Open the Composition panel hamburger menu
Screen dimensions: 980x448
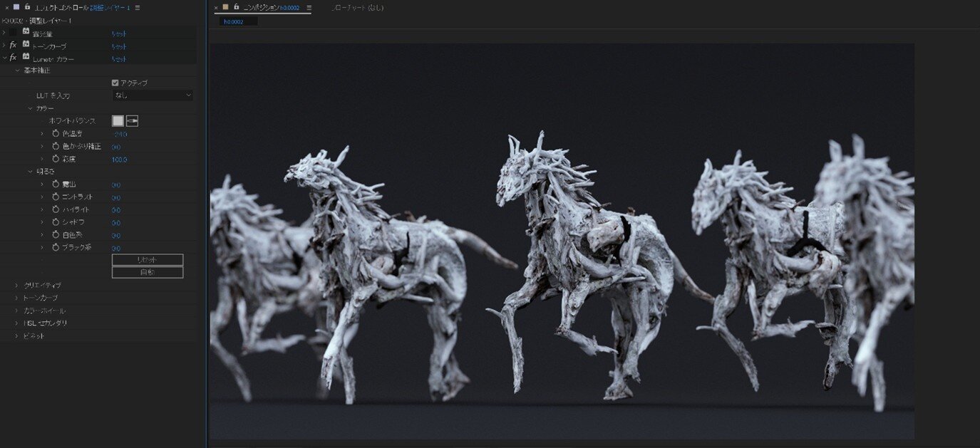pos(309,8)
